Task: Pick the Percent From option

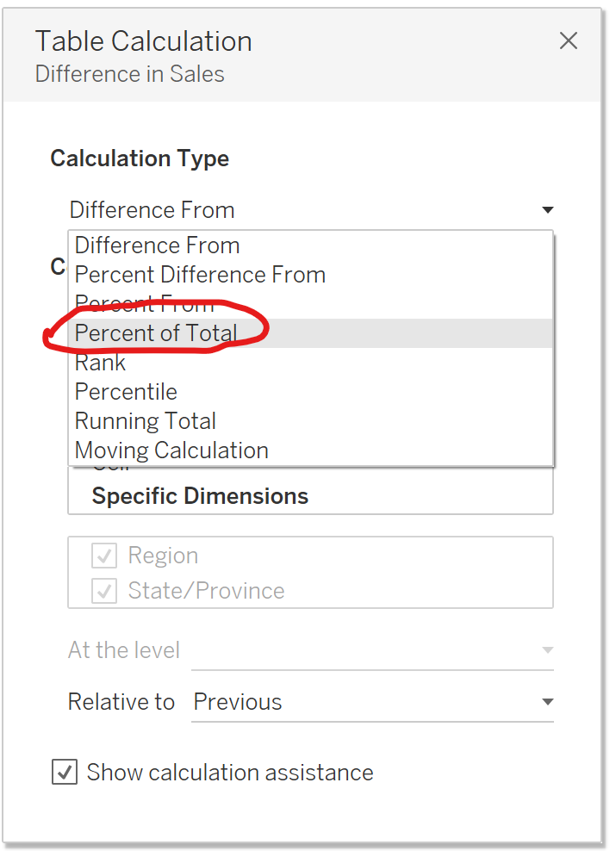Action: click(144, 304)
